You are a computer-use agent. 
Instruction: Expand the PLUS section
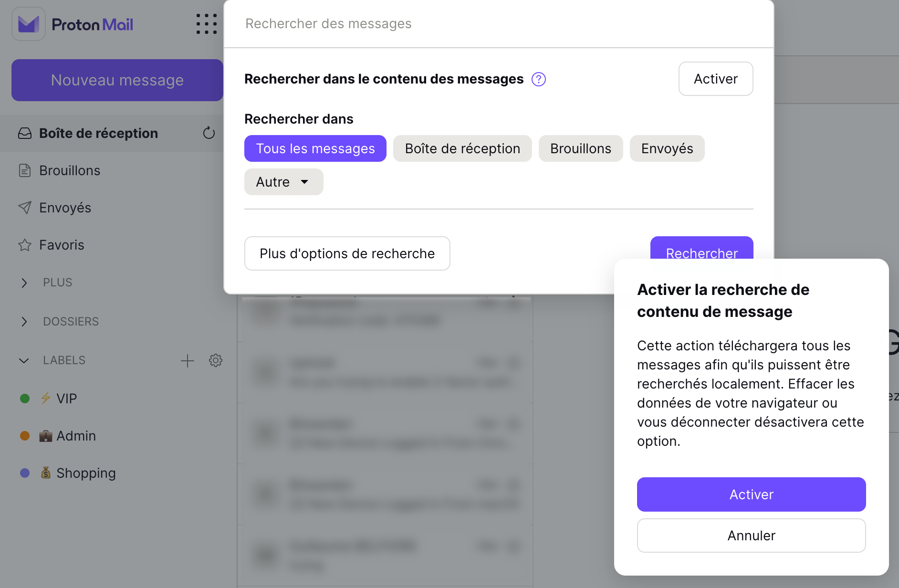click(x=24, y=283)
